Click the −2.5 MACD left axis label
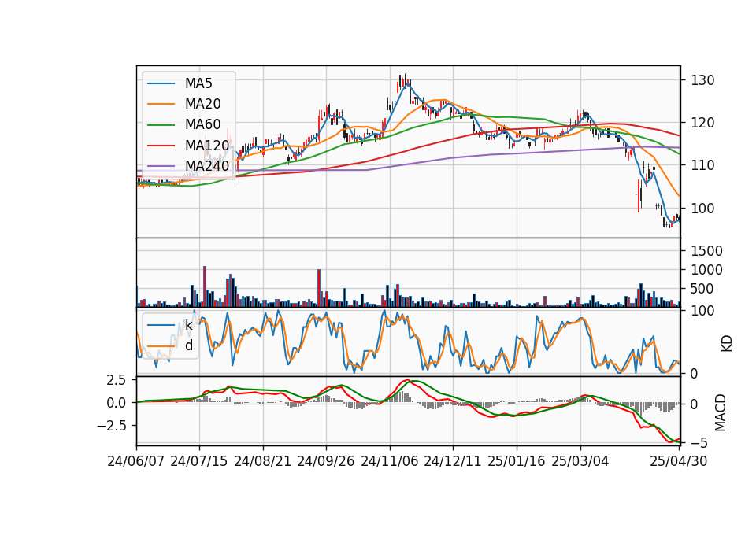Screen dimensions: 756x543 point(112,426)
